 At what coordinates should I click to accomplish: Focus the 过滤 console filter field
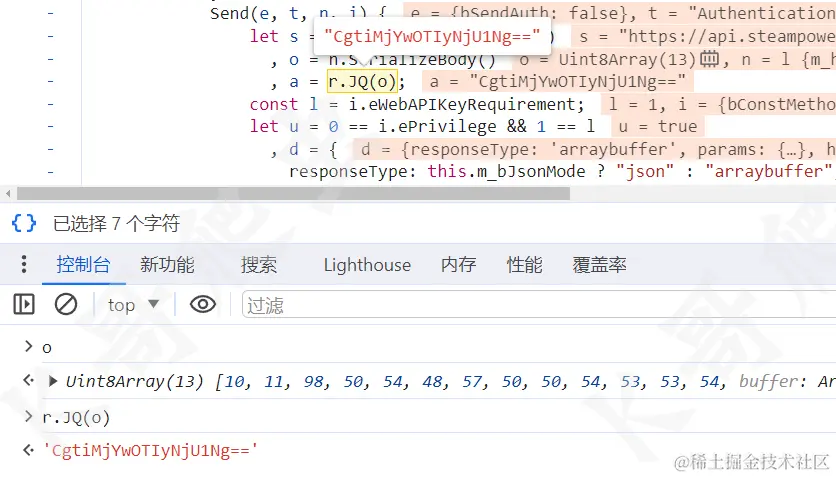click(x=538, y=305)
